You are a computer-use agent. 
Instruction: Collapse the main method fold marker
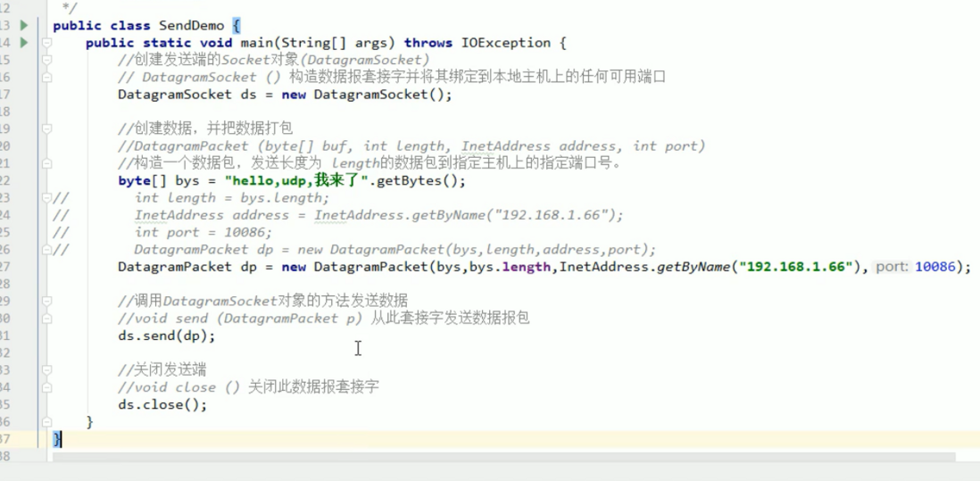[x=47, y=43]
